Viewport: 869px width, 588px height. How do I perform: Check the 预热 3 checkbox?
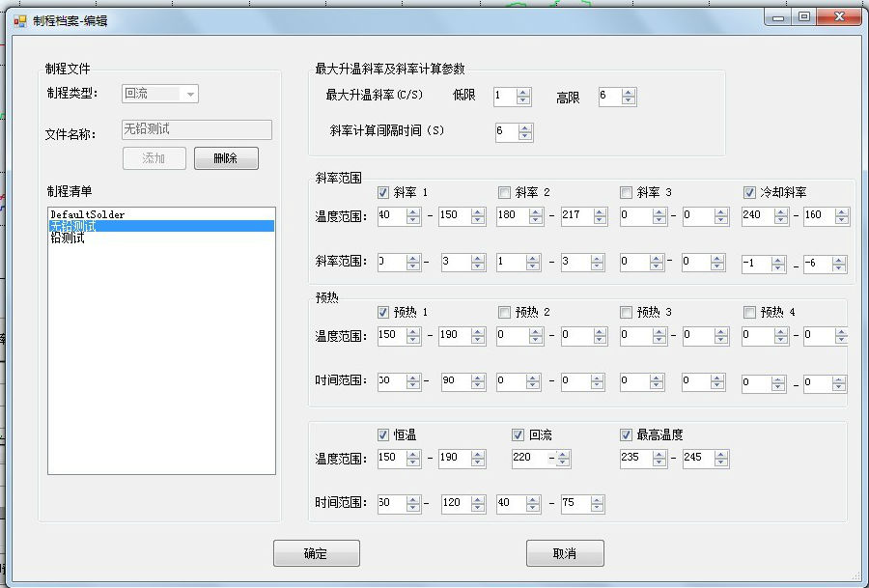pyautogui.click(x=626, y=312)
